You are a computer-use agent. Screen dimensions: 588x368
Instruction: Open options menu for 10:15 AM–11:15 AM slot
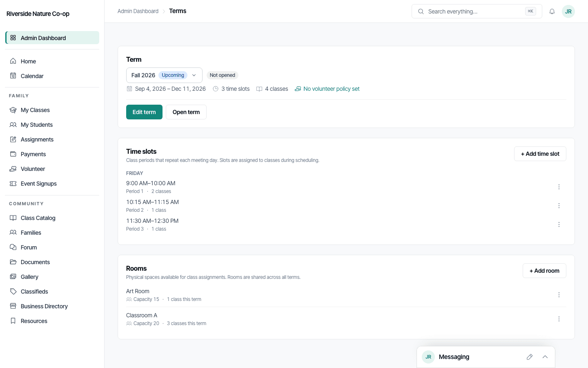tap(559, 206)
